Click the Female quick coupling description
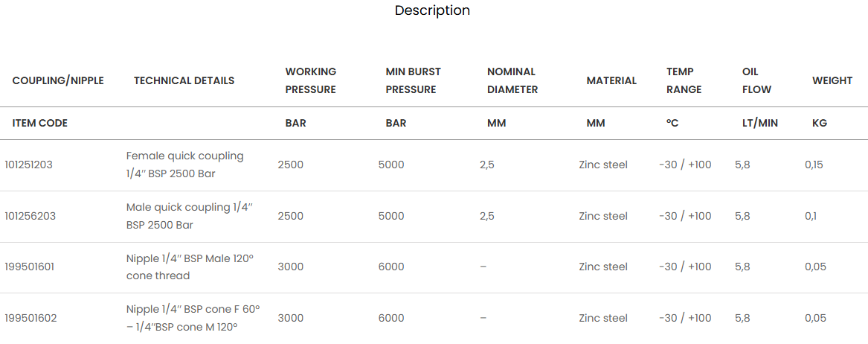This screenshot has height=344, width=868. coord(184,165)
